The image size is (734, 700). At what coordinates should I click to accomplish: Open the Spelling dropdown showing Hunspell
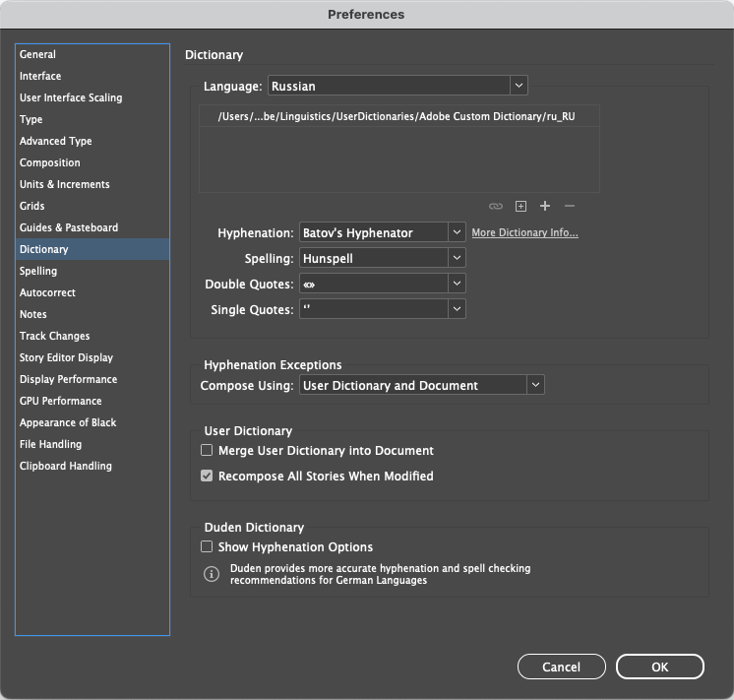[383, 258]
